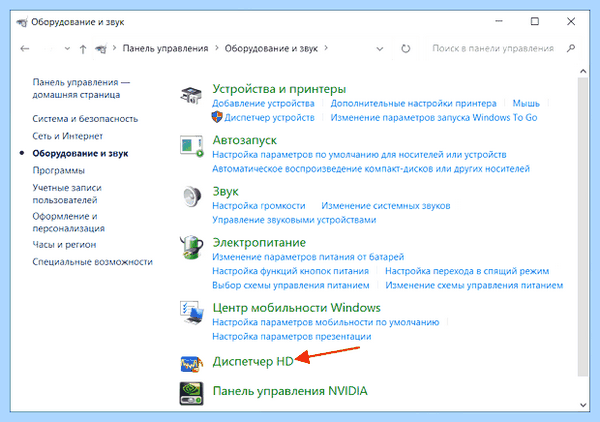This screenshot has height=422, width=600.
Task: Open the Звук heading
Action: tap(225, 192)
